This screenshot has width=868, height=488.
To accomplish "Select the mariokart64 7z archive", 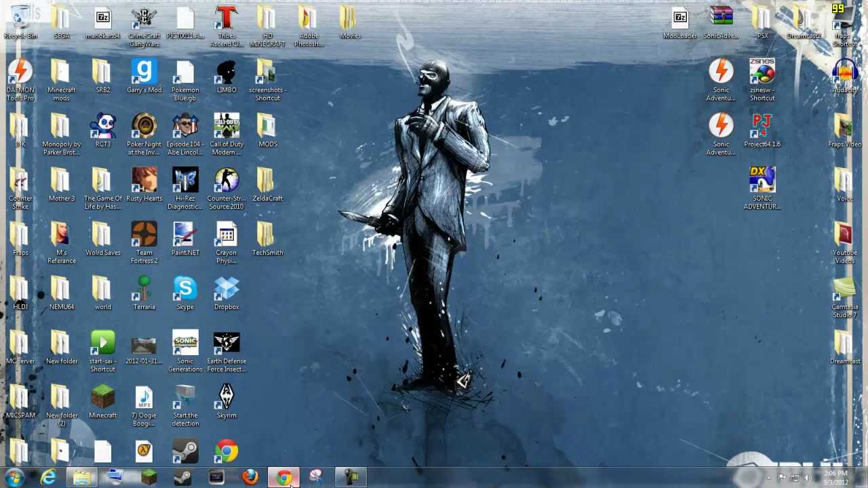I will [103, 22].
